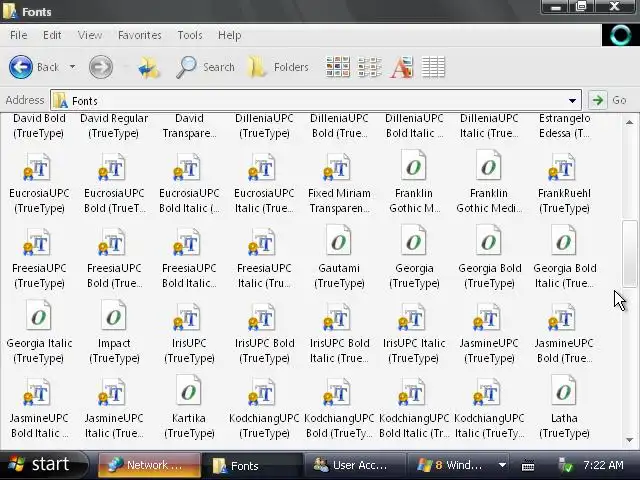Click the Forward arrow button
Screen dimensions: 640x480
[101, 67]
